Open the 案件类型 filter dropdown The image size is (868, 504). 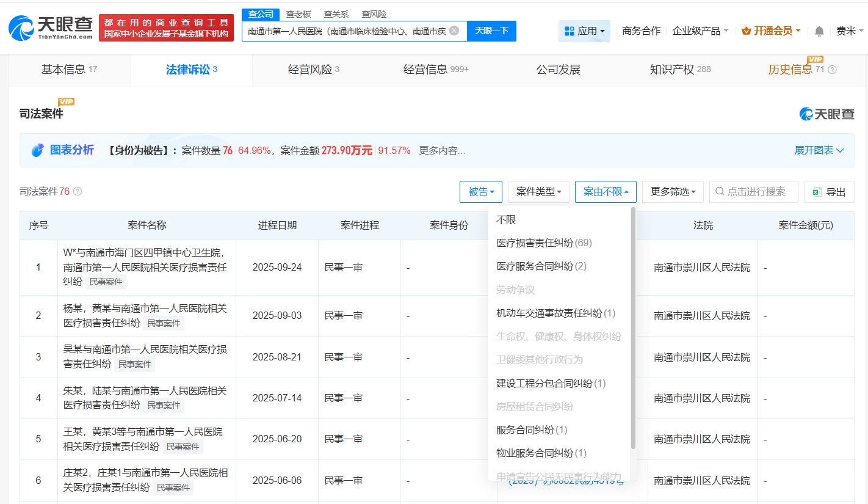click(538, 192)
